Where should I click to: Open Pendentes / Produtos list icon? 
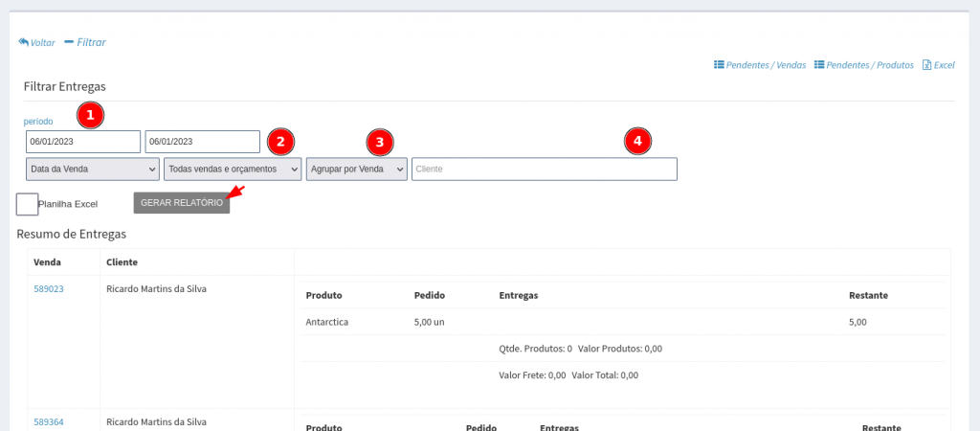[x=819, y=65]
